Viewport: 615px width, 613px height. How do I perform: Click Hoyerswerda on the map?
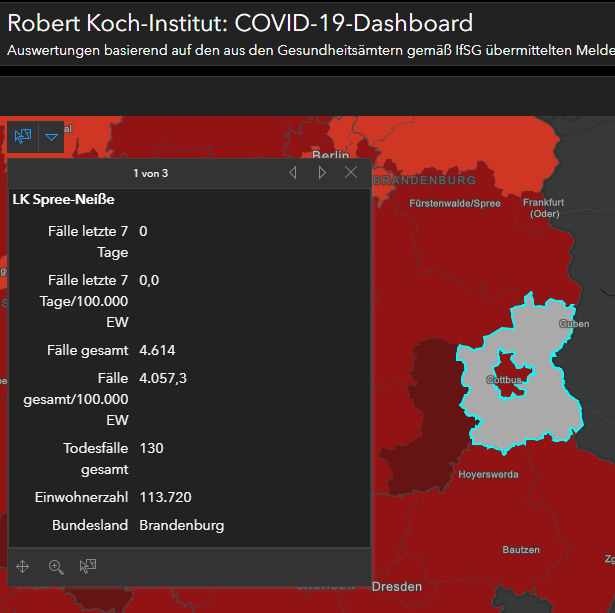[x=488, y=475]
